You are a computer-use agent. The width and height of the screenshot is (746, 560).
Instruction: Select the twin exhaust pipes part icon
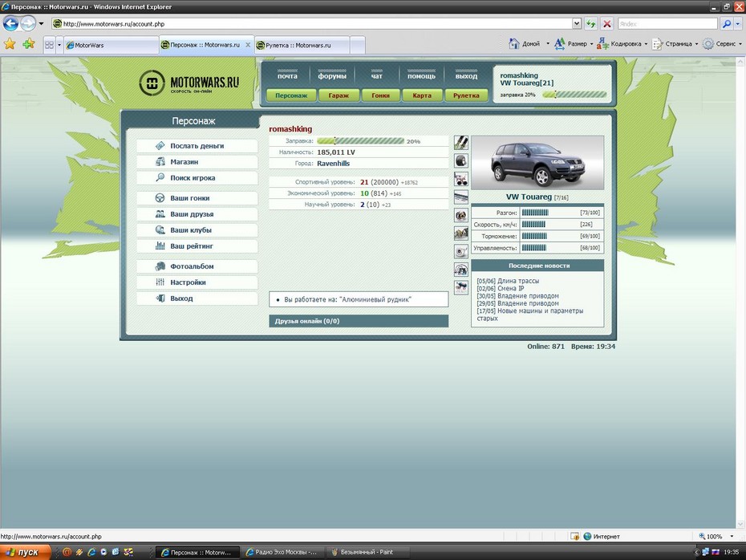[x=461, y=197]
